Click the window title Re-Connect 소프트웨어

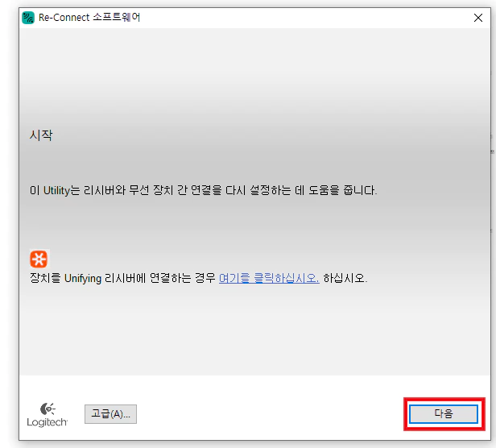(89, 18)
